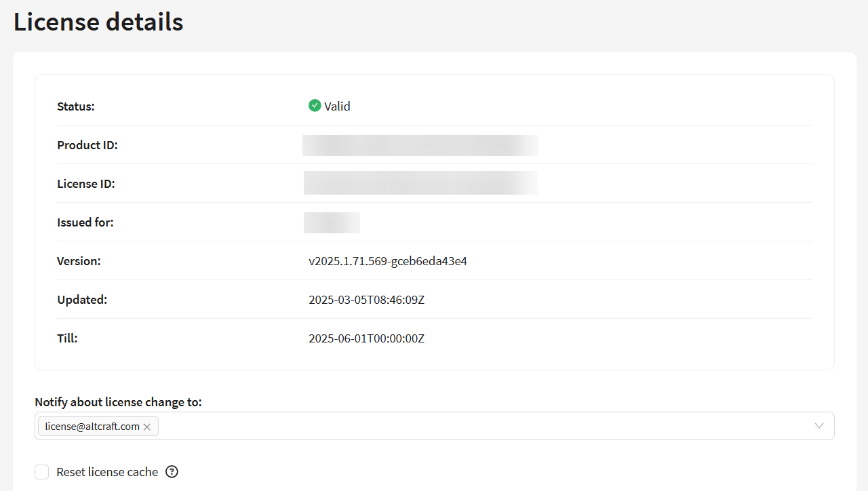The width and height of the screenshot is (868, 491).
Task: Click the Reset license cache label text
Action: [x=107, y=472]
